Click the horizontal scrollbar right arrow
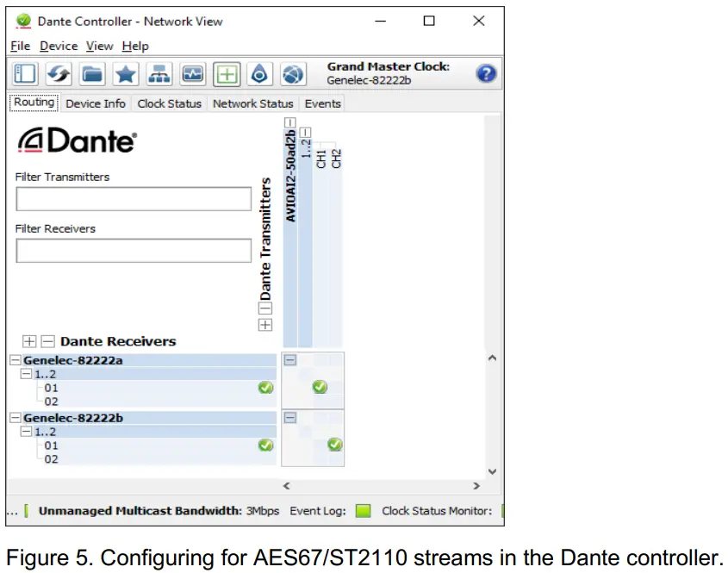The height and width of the screenshot is (573, 728). point(476,486)
